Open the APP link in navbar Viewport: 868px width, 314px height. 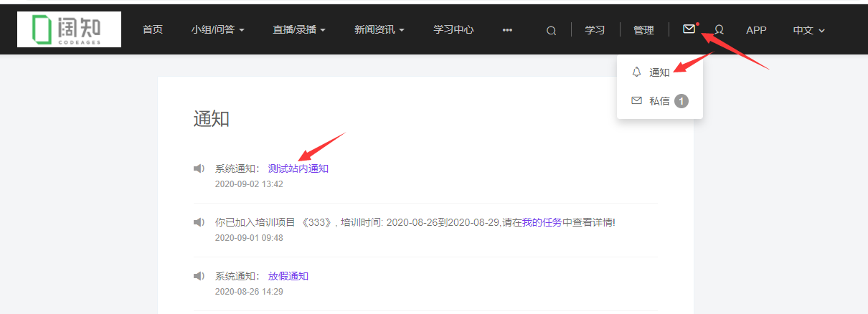coord(756,30)
